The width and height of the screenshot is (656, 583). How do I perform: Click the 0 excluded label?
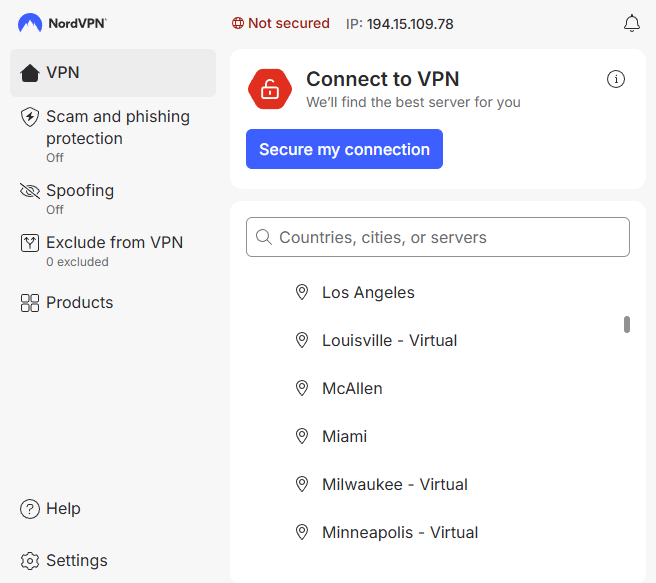(77, 262)
